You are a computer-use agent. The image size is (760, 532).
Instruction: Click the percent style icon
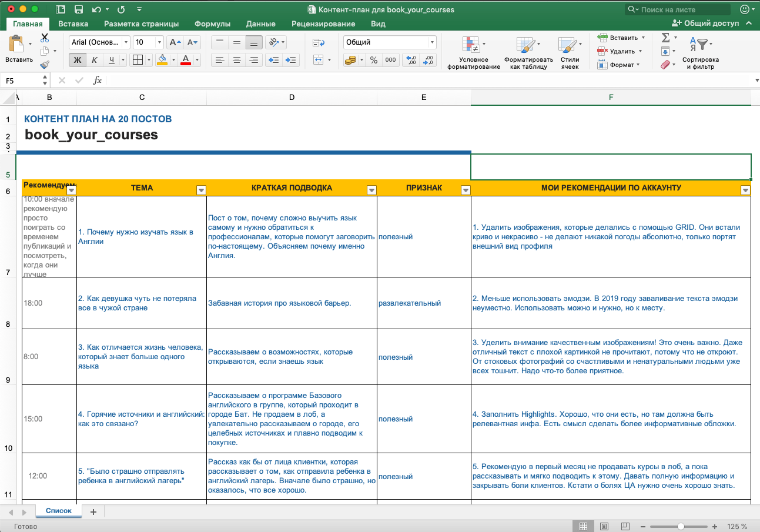coord(373,60)
